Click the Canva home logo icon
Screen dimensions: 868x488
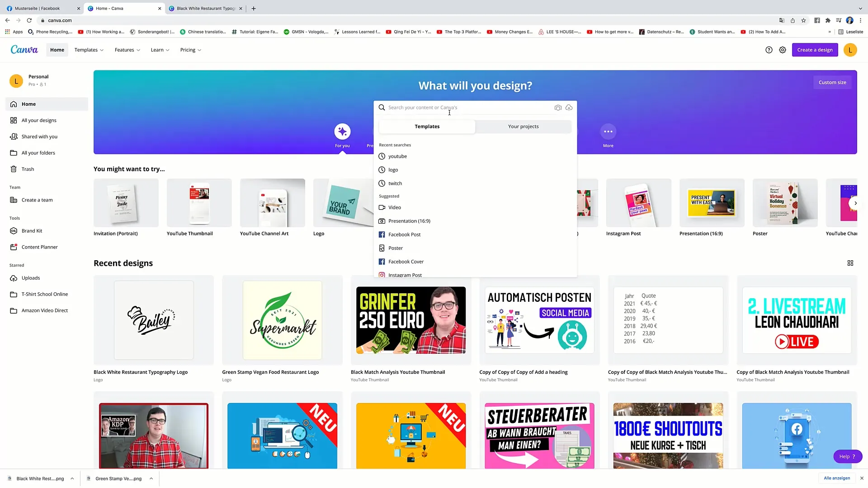(x=24, y=49)
